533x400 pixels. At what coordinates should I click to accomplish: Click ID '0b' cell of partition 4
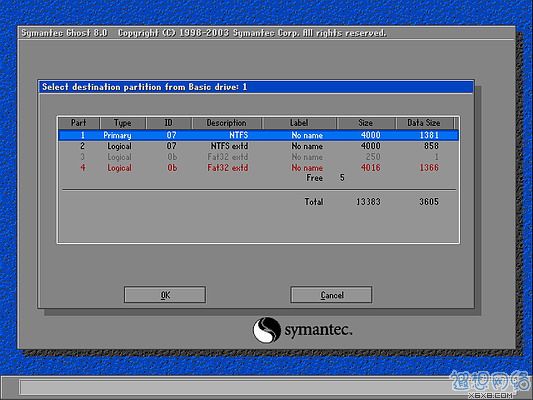(172, 168)
